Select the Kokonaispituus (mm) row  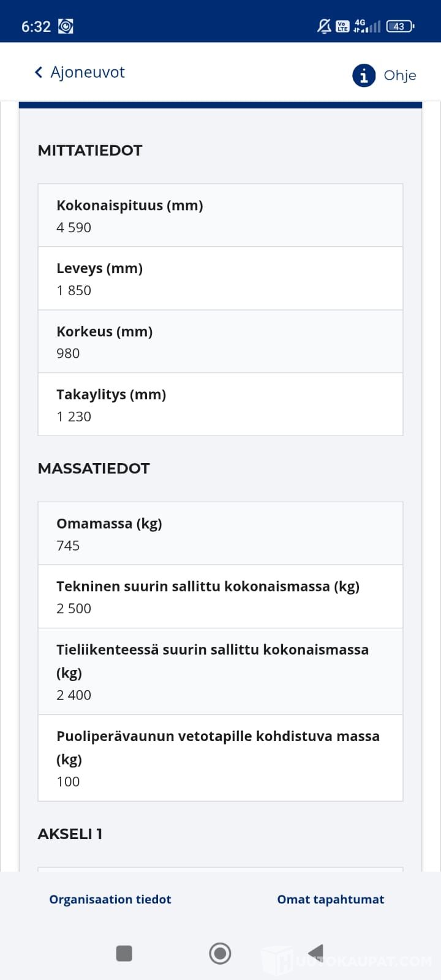pos(221,216)
